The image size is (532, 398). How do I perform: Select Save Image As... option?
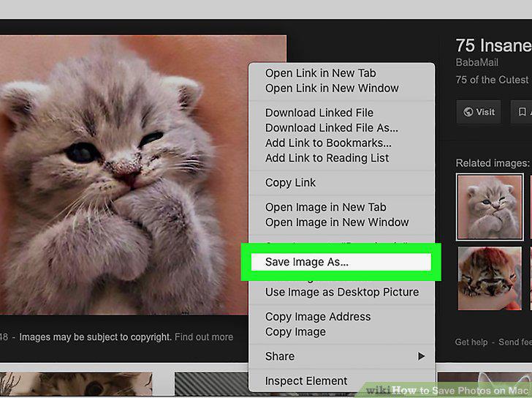point(341,262)
